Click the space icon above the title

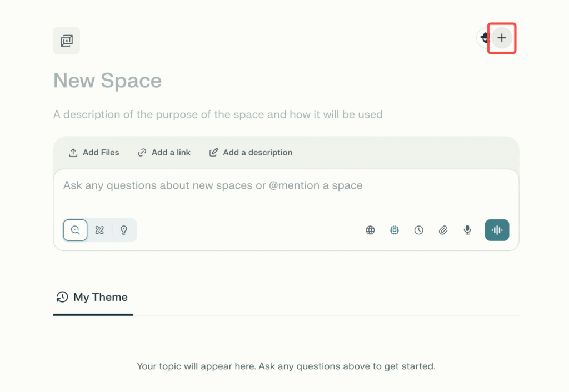click(67, 41)
